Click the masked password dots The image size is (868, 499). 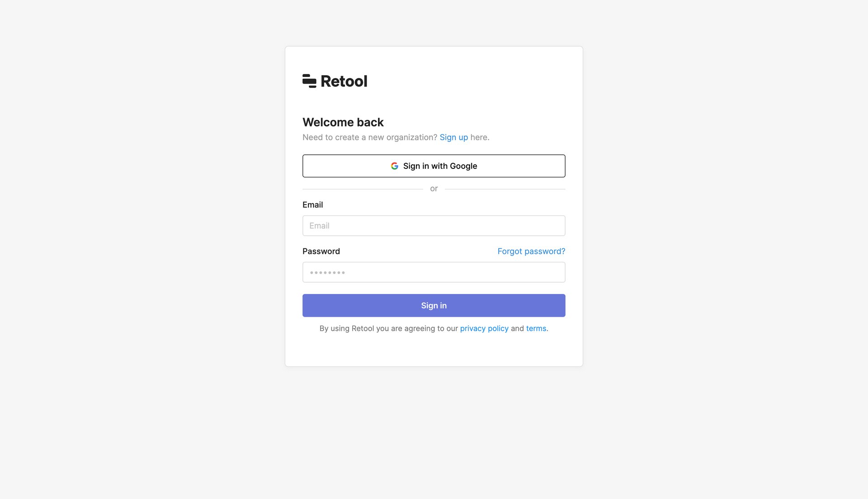pos(327,272)
